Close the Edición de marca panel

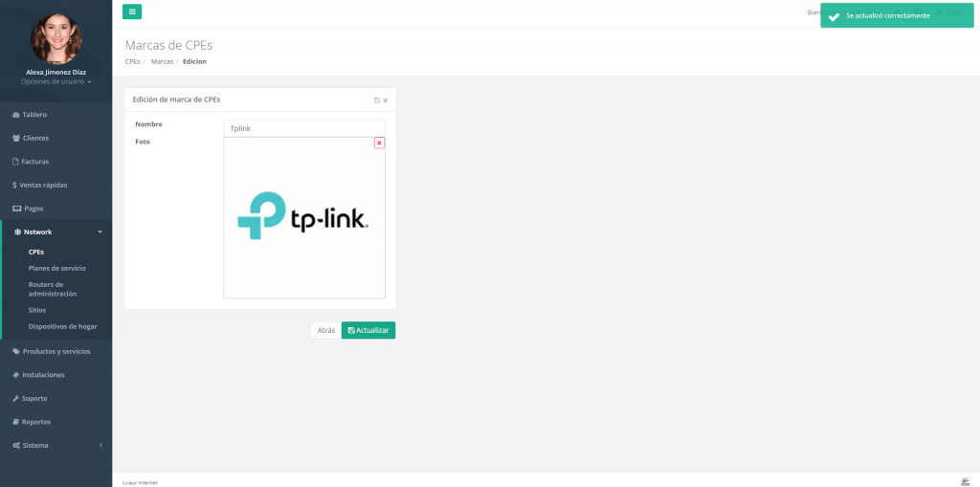[386, 100]
